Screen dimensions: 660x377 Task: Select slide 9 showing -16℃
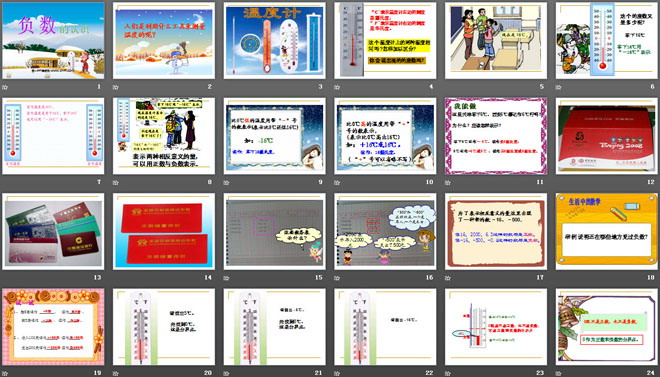point(274,136)
